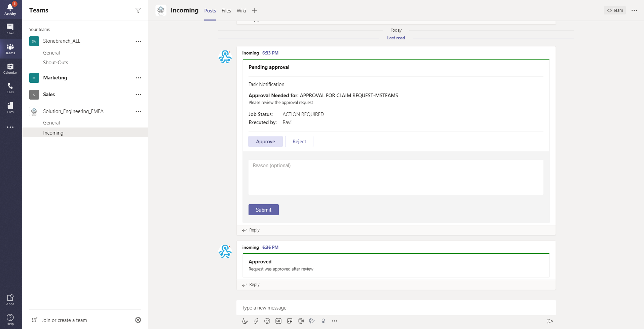Click the Format text icon
644x329 pixels.
click(245, 321)
